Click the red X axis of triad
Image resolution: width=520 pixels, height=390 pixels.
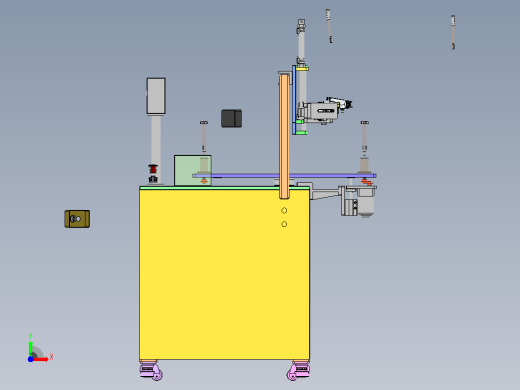coord(41,359)
